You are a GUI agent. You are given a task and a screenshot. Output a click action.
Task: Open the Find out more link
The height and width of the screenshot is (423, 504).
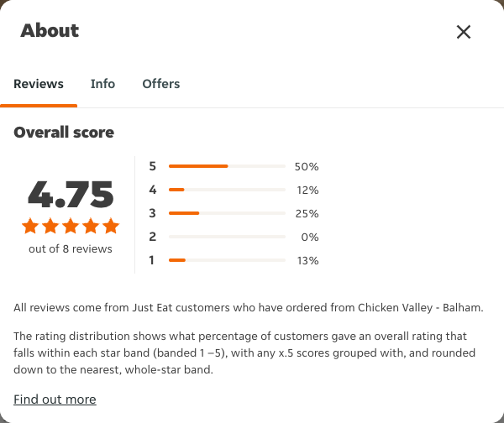pos(55,399)
